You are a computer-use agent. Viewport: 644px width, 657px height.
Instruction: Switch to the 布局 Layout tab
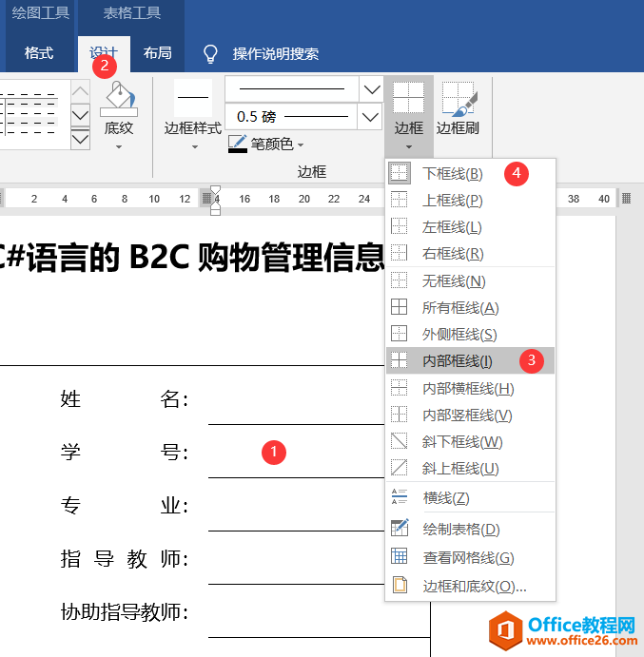click(x=157, y=53)
